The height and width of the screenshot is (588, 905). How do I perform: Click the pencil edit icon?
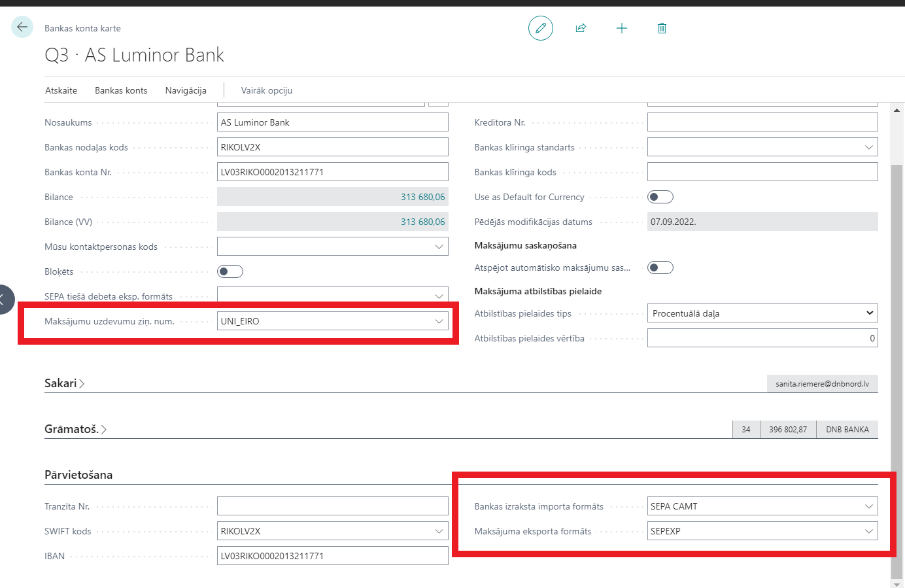tap(541, 28)
